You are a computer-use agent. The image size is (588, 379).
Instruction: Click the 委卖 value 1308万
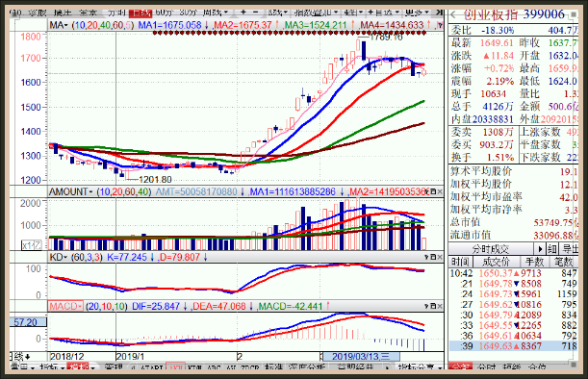(498, 132)
